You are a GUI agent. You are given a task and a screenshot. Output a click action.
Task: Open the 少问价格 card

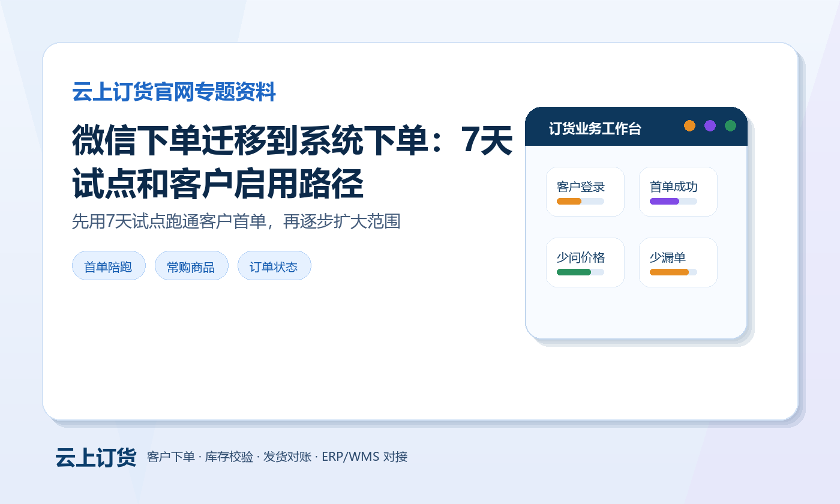tap(585, 262)
